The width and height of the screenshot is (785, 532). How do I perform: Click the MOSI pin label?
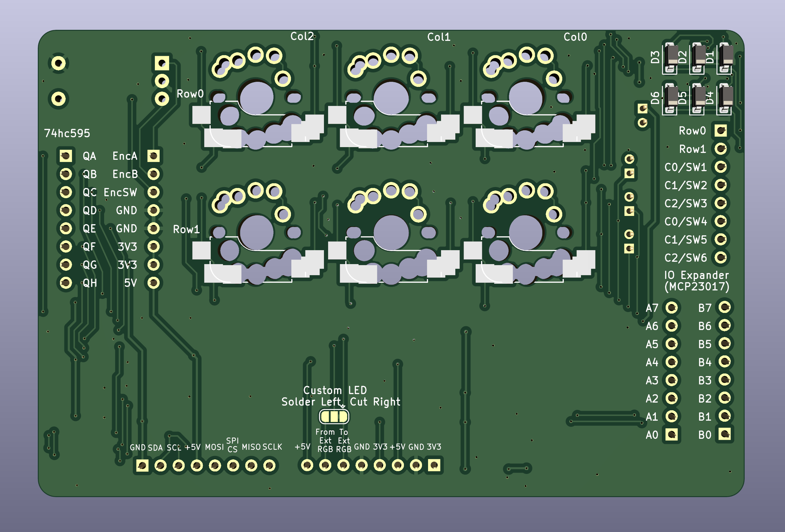(214, 447)
